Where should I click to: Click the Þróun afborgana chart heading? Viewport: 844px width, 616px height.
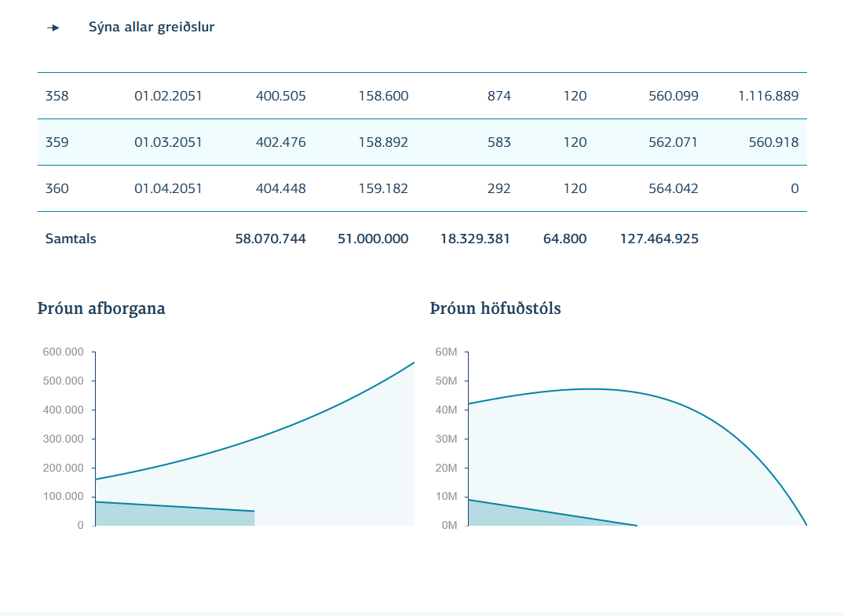[101, 308]
